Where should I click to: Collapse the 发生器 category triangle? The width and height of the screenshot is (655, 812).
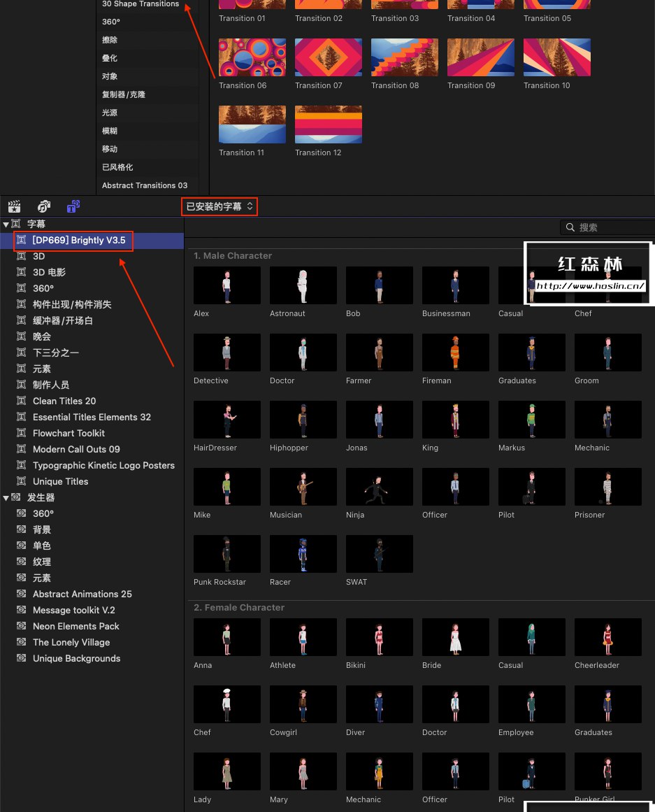(6, 498)
